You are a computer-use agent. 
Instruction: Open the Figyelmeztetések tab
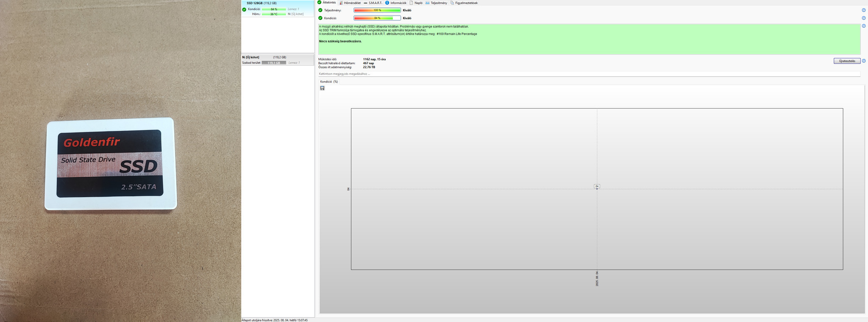tap(464, 3)
